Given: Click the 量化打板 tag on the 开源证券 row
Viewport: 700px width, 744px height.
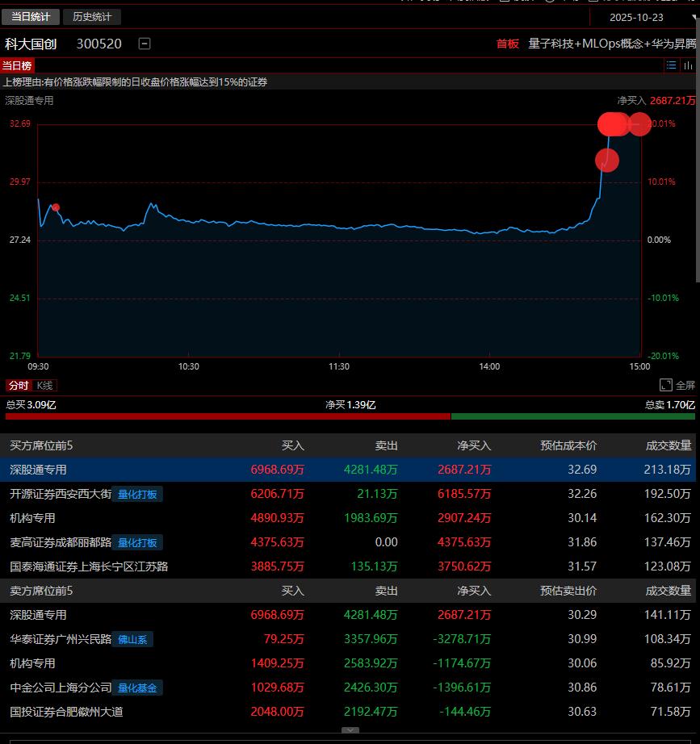Looking at the screenshot, I should pos(137,495).
